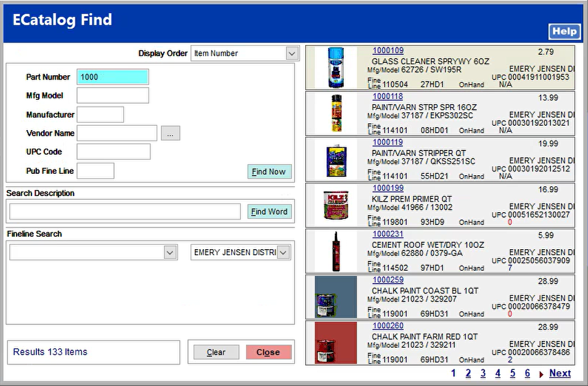
Task: Click UPC 00030192013021
Action: 531,123
